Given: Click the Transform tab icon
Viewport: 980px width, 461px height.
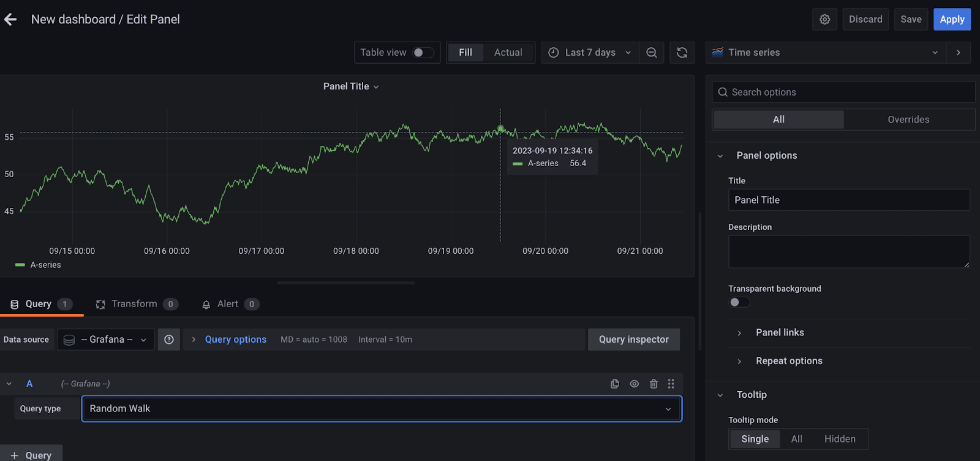Looking at the screenshot, I should click(x=100, y=304).
